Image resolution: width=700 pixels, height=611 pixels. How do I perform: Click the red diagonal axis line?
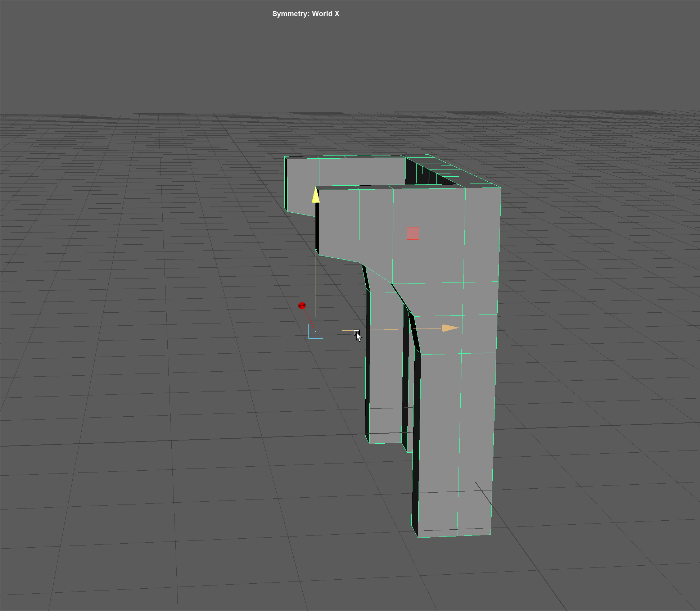pos(308,317)
